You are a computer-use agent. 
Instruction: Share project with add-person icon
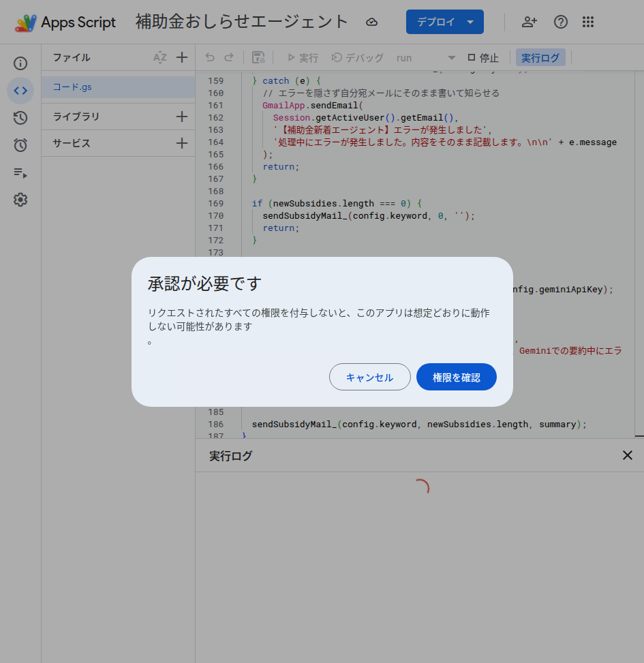[x=529, y=22]
